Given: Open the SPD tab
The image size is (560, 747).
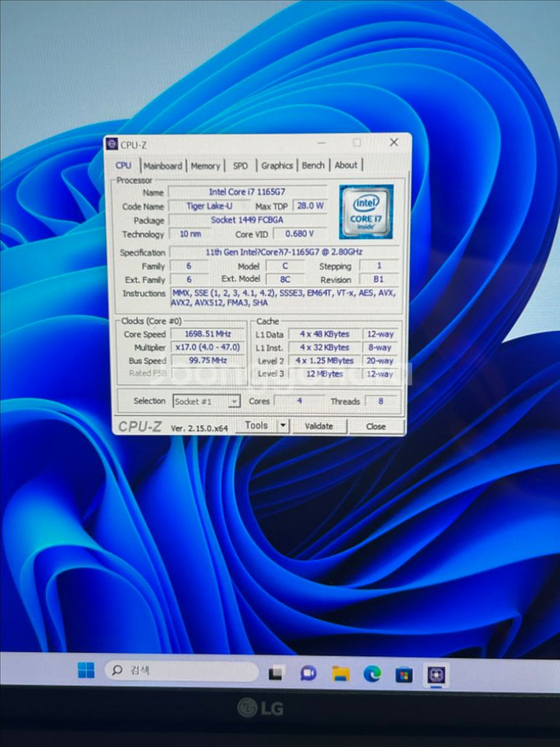Looking at the screenshot, I should pos(240,166).
